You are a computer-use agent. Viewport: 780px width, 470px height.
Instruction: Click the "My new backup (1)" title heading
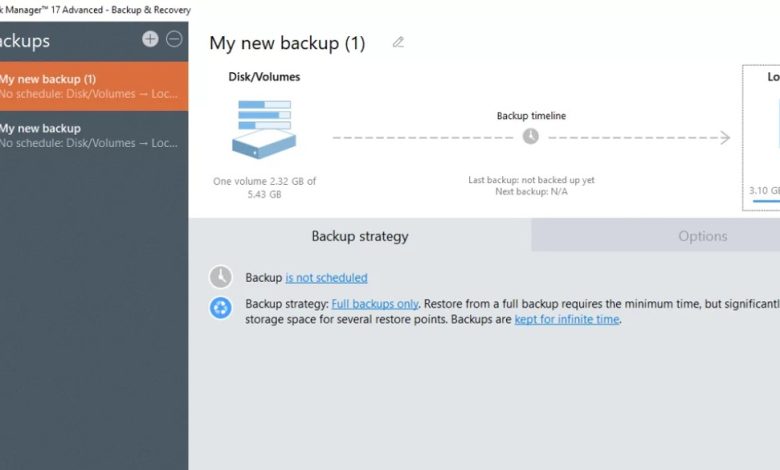coord(287,43)
